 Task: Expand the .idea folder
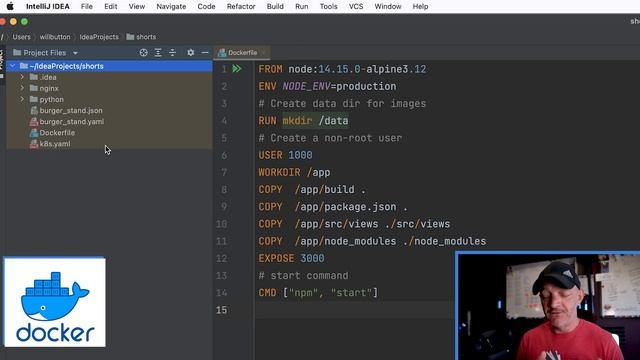coord(22,77)
